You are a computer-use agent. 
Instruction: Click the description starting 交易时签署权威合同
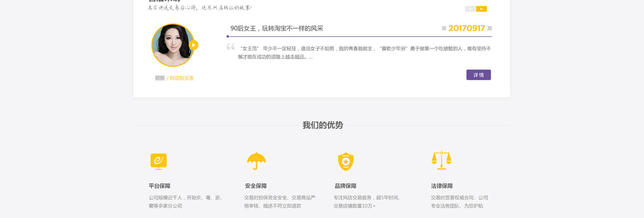click(x=460, y=202)
